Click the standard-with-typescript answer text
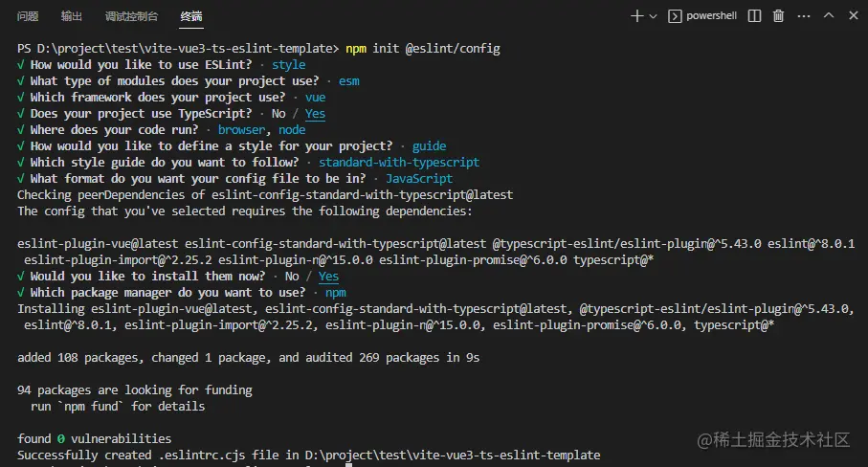 coord(398,162)
